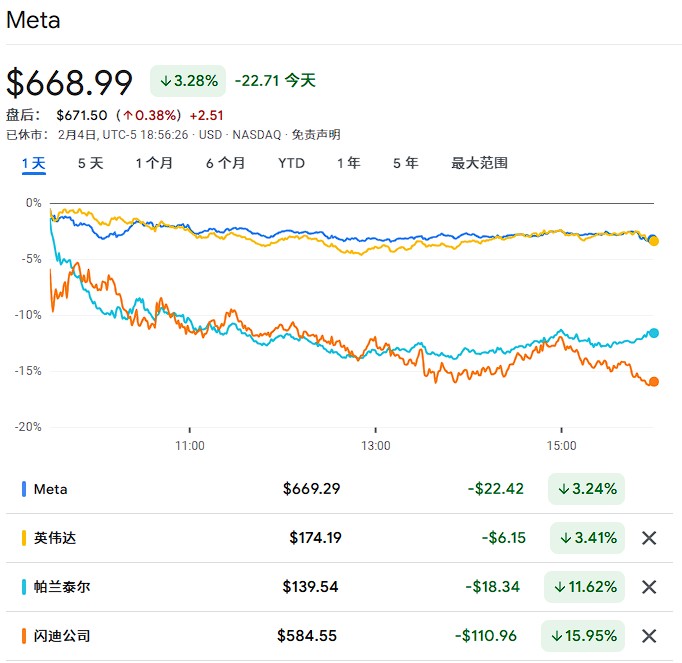Show the 6 个月 chart range
This screenshot has height=663, width=682.
click(x=225, y=163)
